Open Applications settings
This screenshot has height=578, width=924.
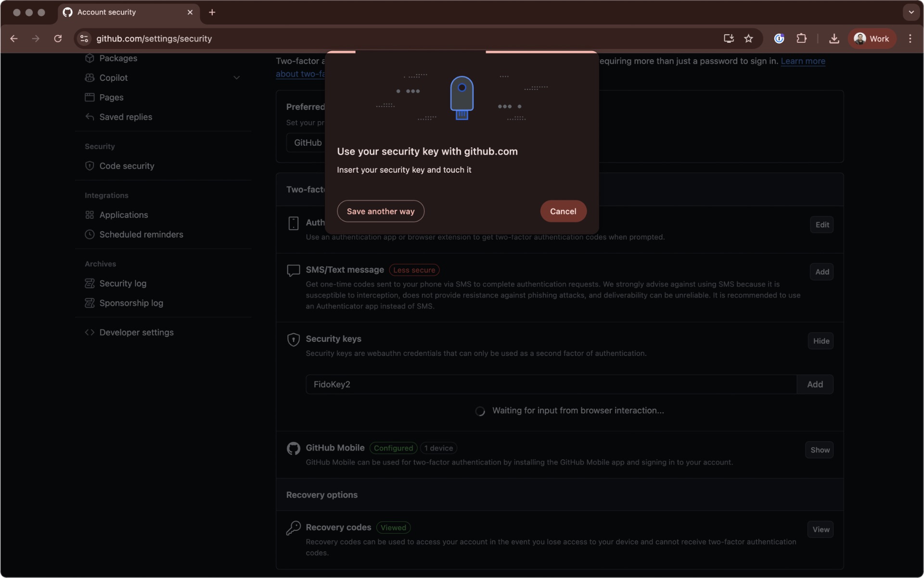click(x=124, y=215)
